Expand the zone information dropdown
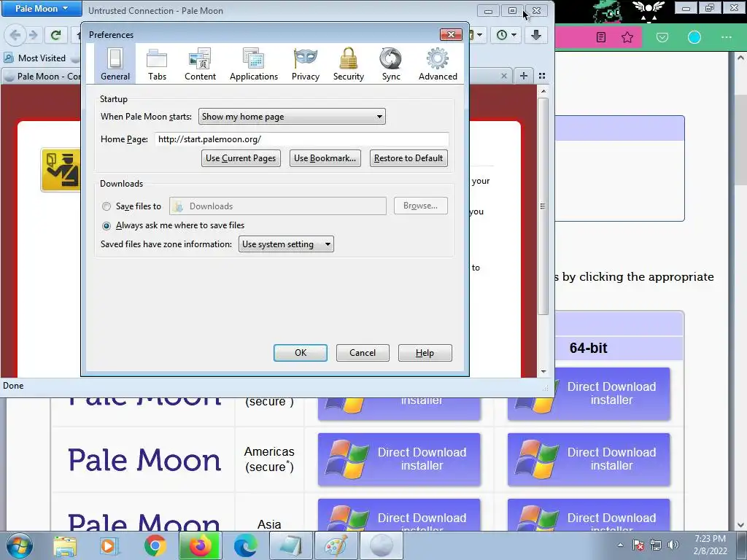 pos(286,244)
